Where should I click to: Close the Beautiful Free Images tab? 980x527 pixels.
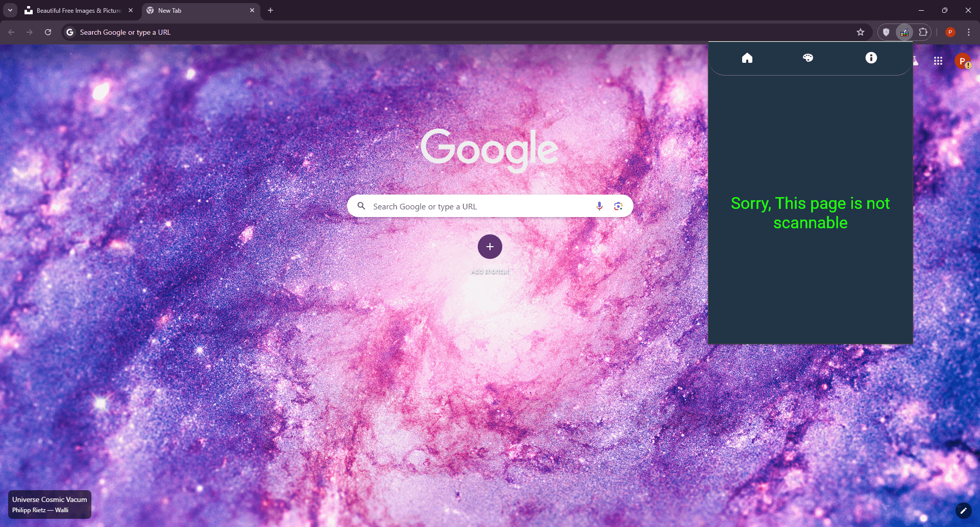(x=131, y=10)
